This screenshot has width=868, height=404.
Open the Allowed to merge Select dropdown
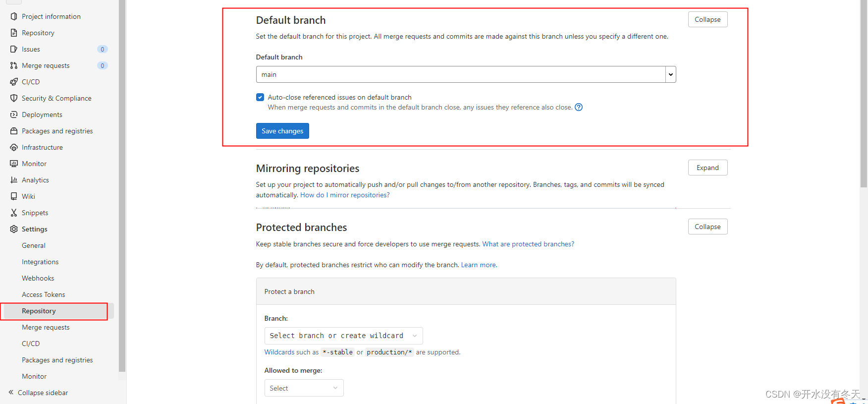click(x=304, y=388)
